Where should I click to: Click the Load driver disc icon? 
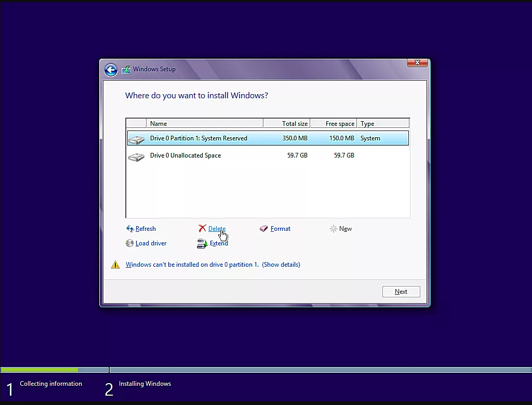[x=129, y=243]
